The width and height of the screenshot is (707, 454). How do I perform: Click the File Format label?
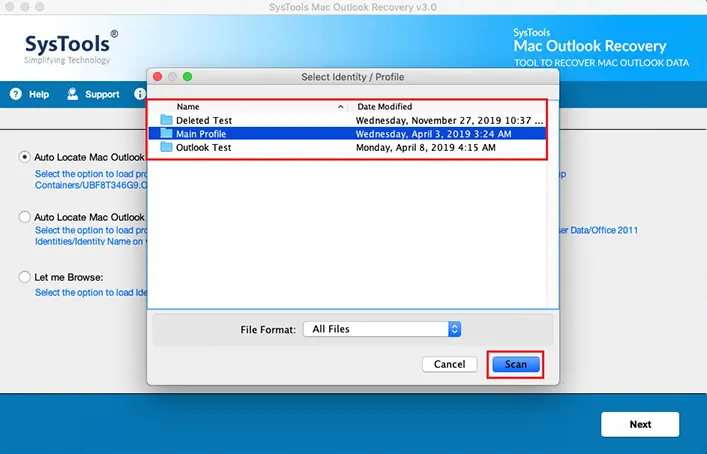(x=268, y=330)
